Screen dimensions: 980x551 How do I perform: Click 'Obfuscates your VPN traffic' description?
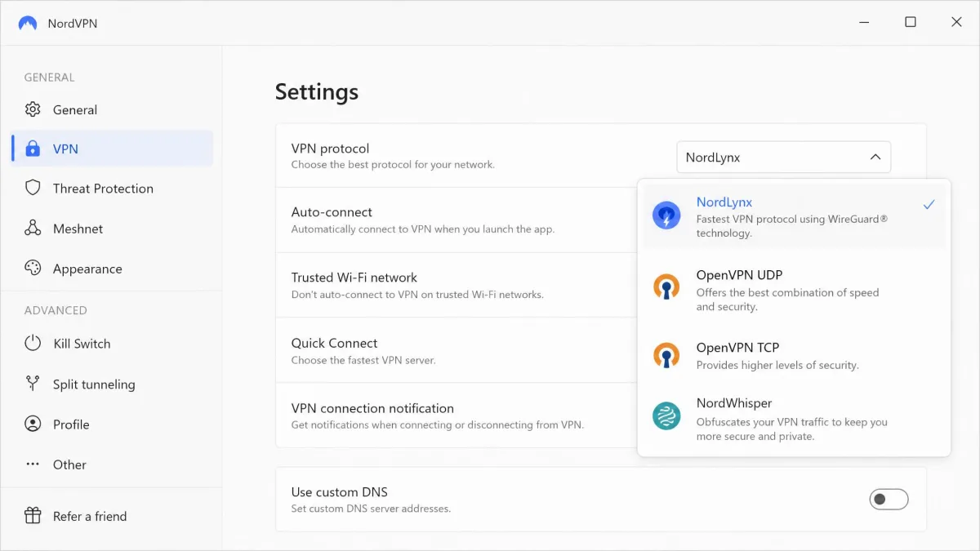pos(792,429)
